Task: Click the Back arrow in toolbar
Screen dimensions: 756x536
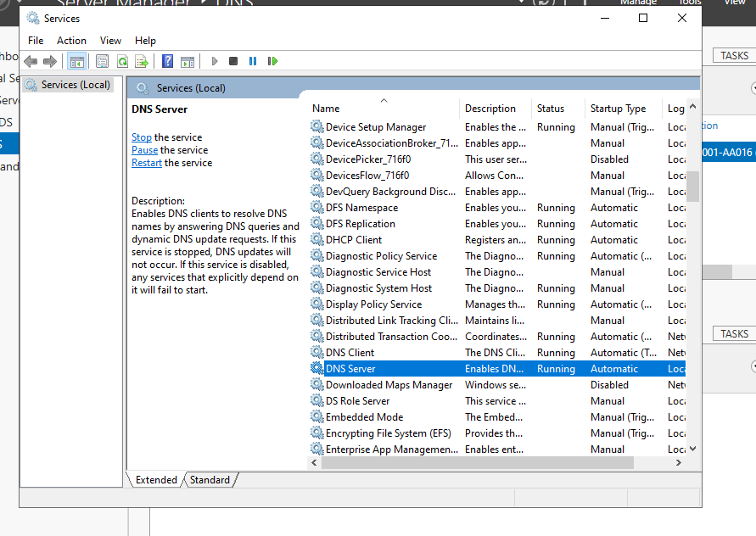Action: point(31,61)
